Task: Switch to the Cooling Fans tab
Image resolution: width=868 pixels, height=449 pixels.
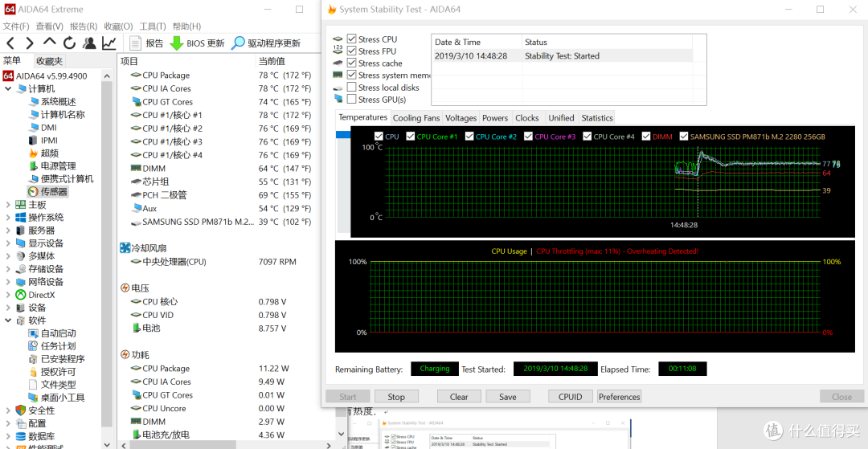Action: tap(416, 118)
